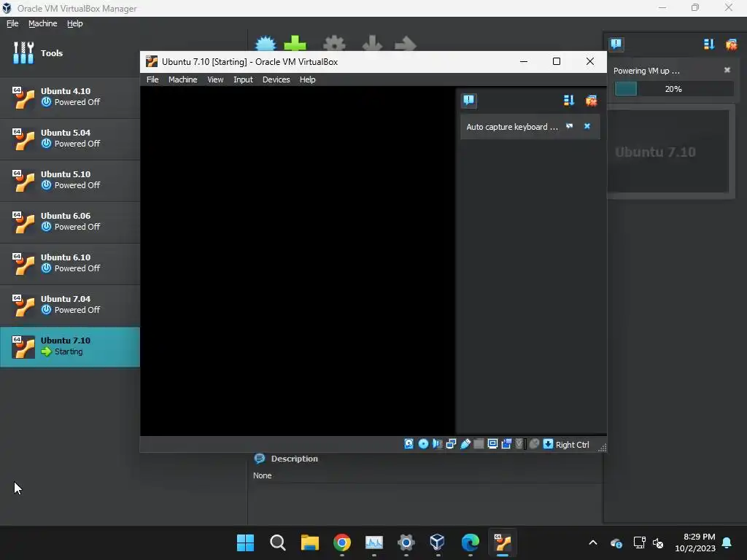Click the USB devices status bar icon
The image size is (747, 560).
[465, 444]
